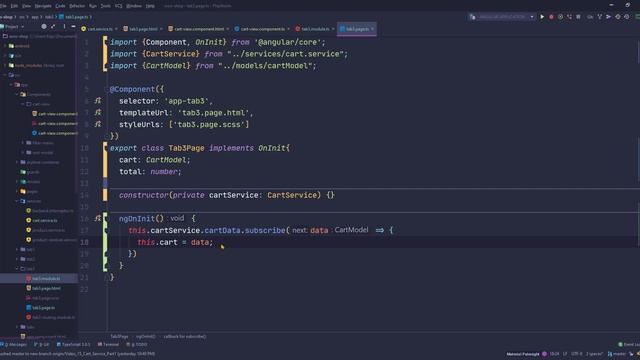Stop the running process using the stop icon
Image resolution: width=640 pixels, height=360 pixels.
578,17
